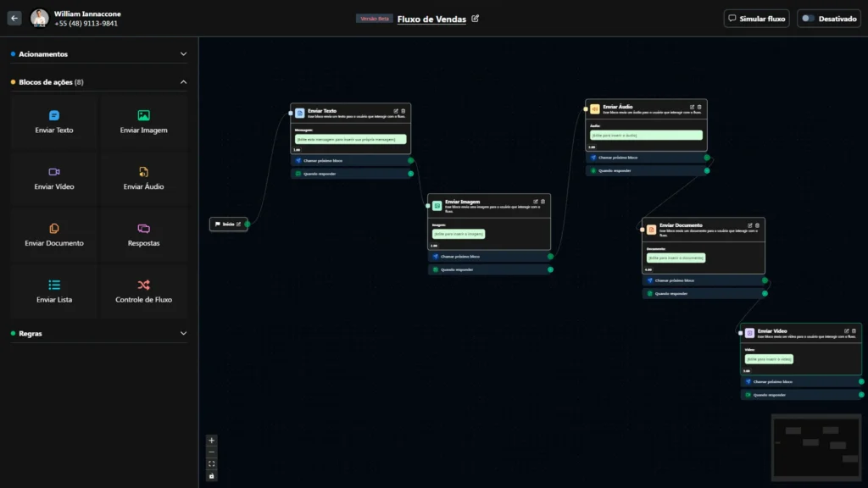
Task: Zoom in on the flow canvas
Action: coord(212,441)
